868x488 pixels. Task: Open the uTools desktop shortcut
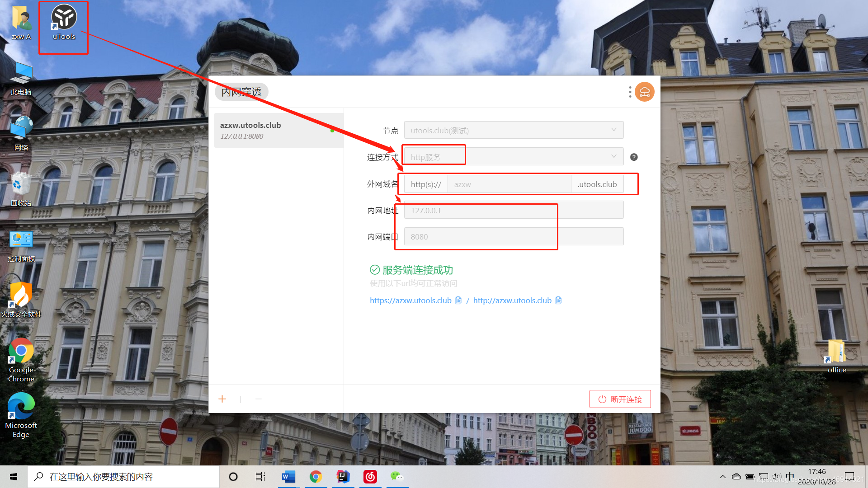click(x=64, y=22)
